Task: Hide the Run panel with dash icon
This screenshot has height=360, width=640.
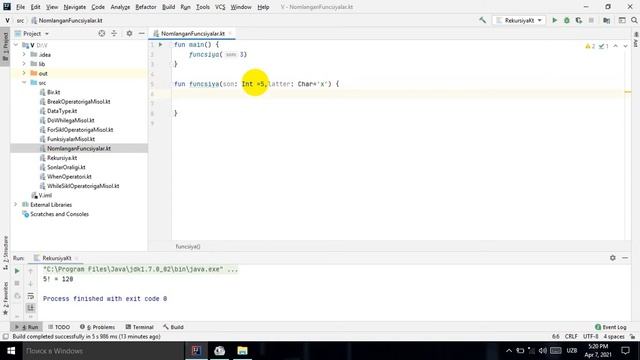Action: (x=625, y=258)
